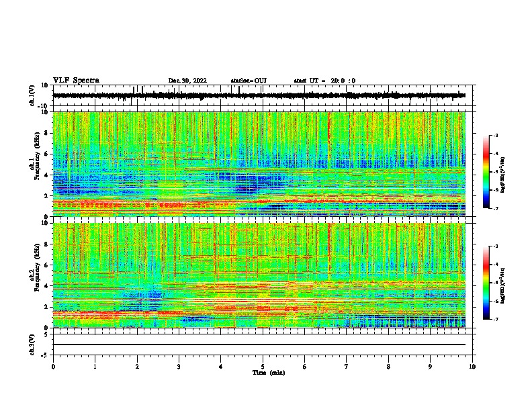Click time axis tick label "6"
Viewport: 532px width, 411px height.
click(305, 367)
